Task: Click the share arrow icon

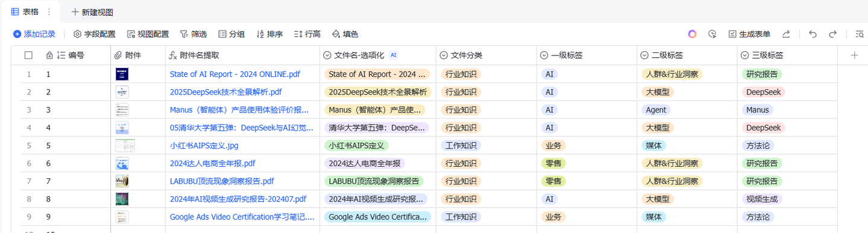Action: pyautogui.click(x=786, y=34)
